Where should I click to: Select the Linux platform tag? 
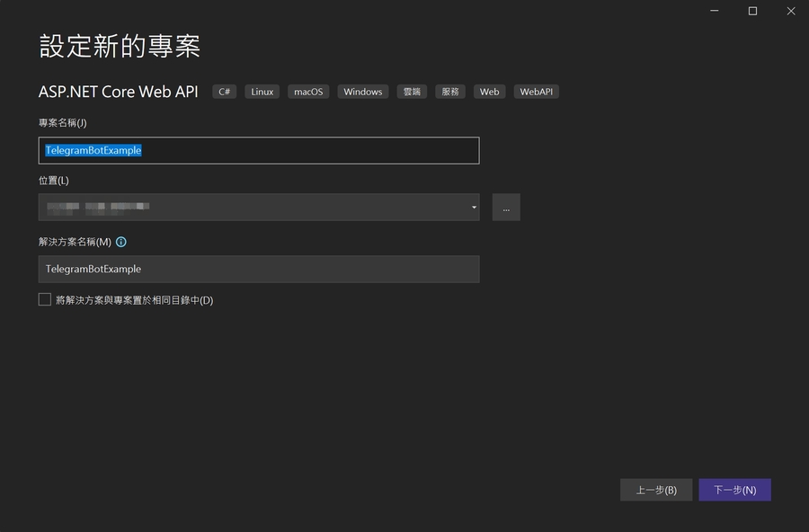[x=262, y=92]
